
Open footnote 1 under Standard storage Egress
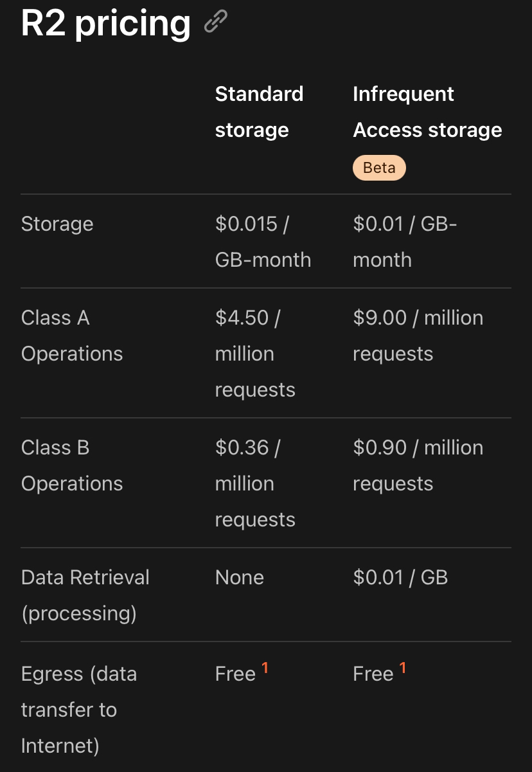265,668
